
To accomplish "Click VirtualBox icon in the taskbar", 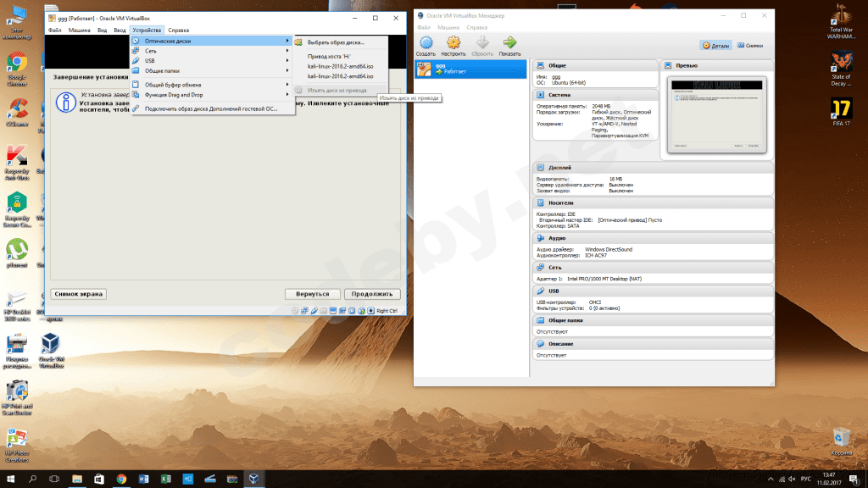I will pyautogui.click(x=253, y=479).
